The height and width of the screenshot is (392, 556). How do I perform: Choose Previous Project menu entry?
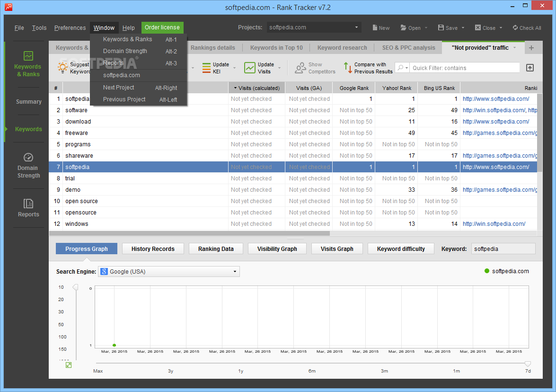tap(138, 99)
